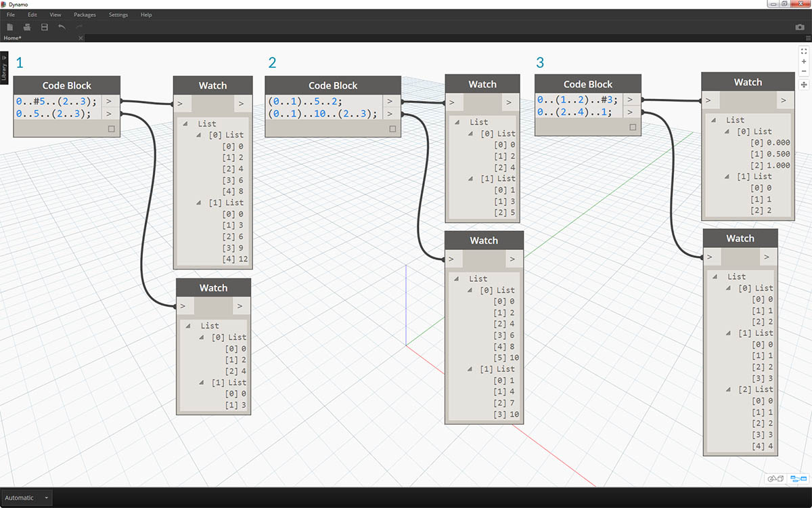Click the Save toolbar icon

[x=45, y=27]
